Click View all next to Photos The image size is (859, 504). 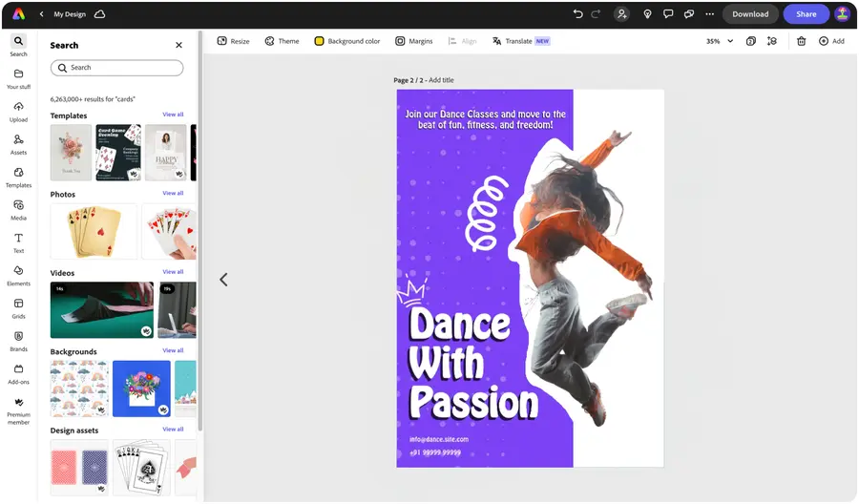pos(173,194)
